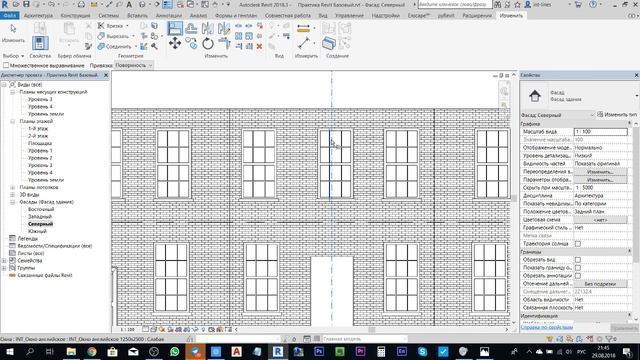Open the Файл tab
This screenshot has width=640, height=360.
(9, 16)
